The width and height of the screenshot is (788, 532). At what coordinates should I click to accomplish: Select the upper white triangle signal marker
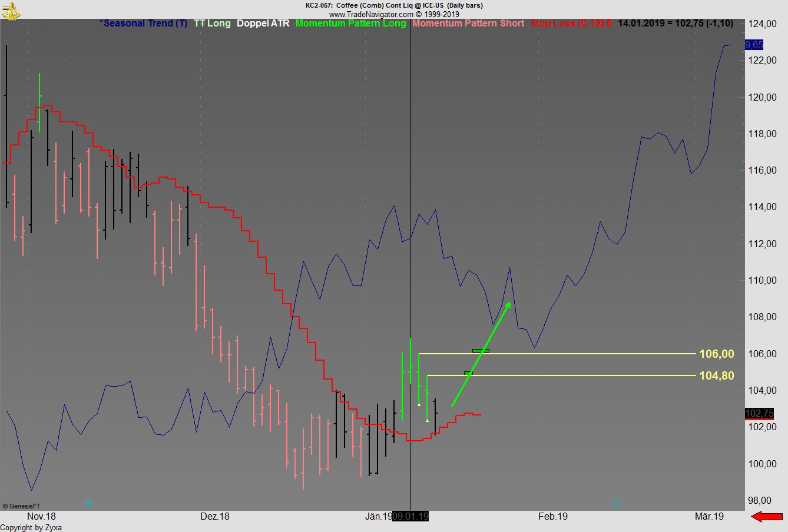tap(419, 405)
